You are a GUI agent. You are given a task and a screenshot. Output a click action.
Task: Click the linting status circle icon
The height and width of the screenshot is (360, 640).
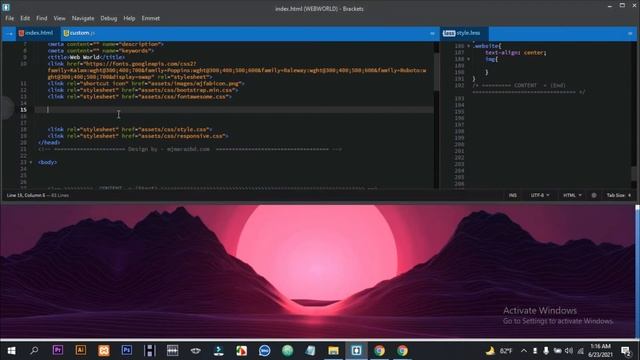coord(594,196)
